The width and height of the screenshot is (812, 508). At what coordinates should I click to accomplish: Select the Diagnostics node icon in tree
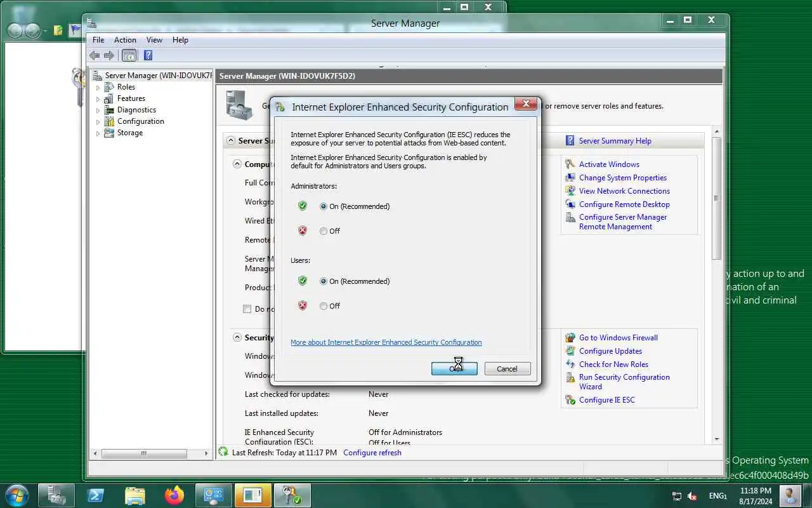pos(110,110)
